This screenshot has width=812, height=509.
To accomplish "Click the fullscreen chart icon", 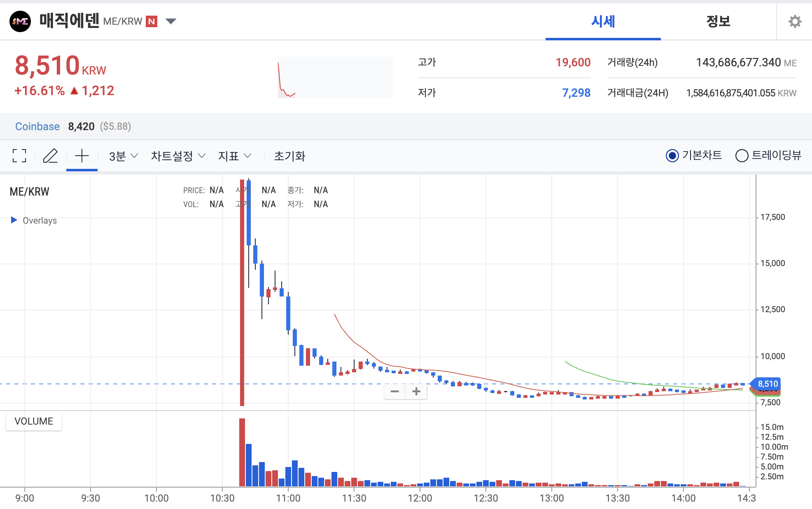I will coord(19,156).
